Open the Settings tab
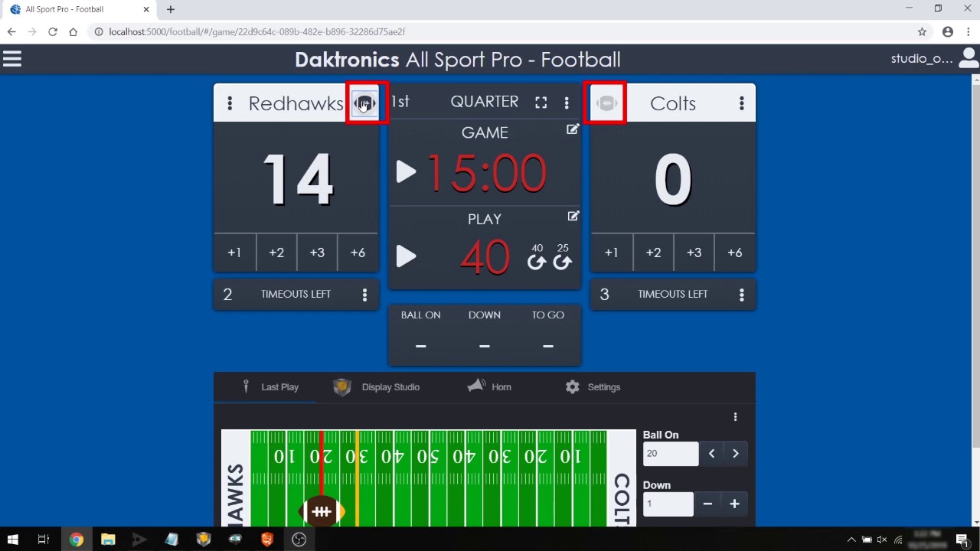The width and height of the screenshot is (980, 551). coord(593,387)
